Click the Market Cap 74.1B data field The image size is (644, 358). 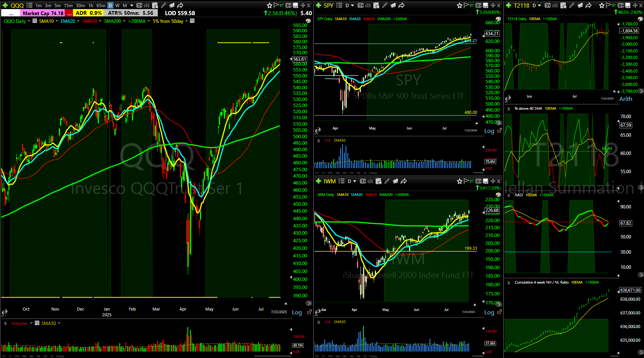[43, 13]
